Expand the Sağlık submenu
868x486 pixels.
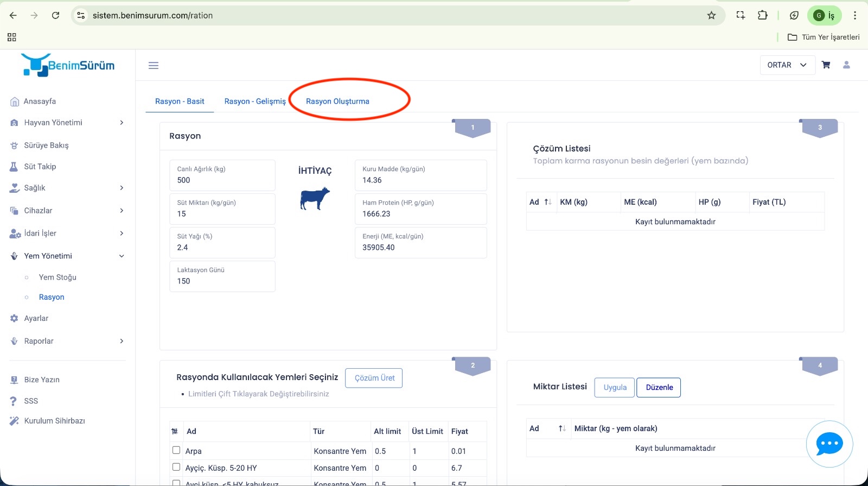(x=122, y=188)
